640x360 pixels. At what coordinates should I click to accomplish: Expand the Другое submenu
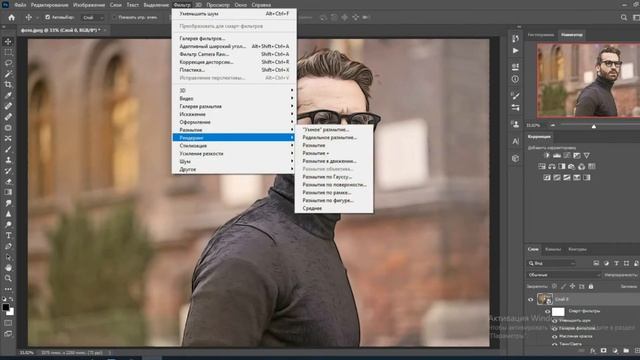[234, 169]
